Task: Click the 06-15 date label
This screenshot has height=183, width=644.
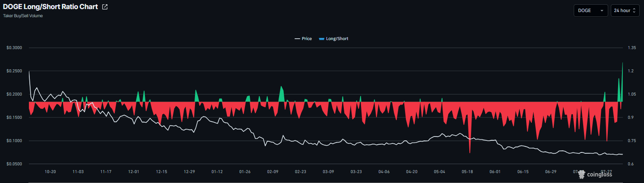Action: click(x=523, y=171)
